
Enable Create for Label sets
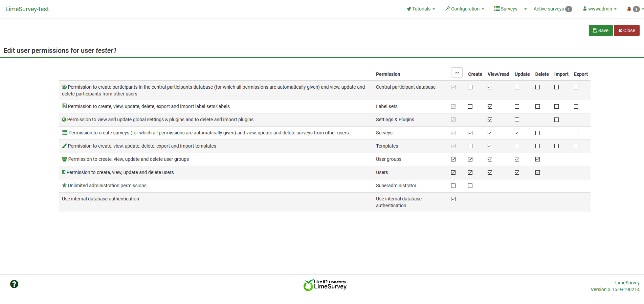point(470,107)
